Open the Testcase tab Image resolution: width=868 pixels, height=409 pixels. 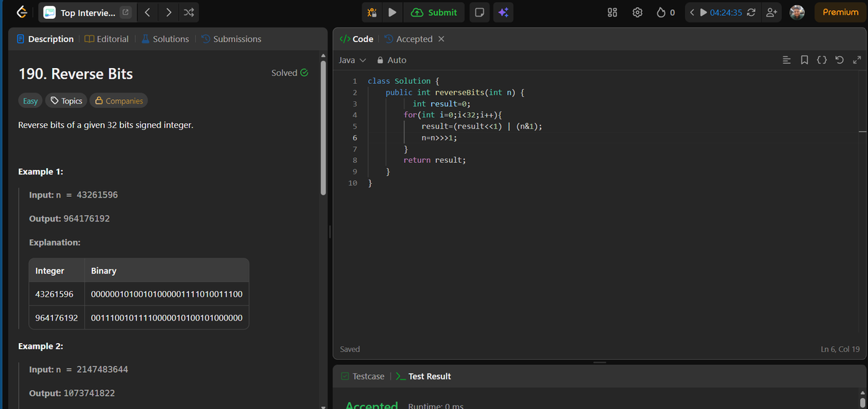click(x=362, y=376)
